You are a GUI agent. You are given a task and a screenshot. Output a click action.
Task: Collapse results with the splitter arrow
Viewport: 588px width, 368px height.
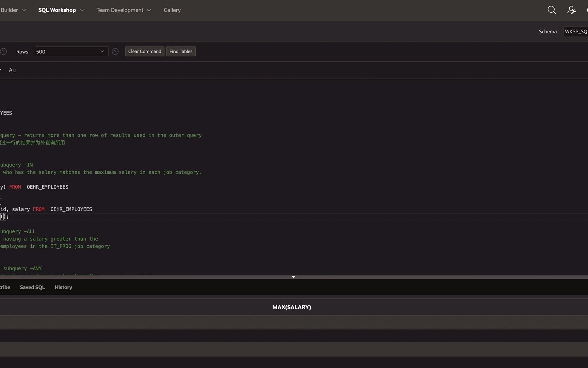[x=293, y=277]
